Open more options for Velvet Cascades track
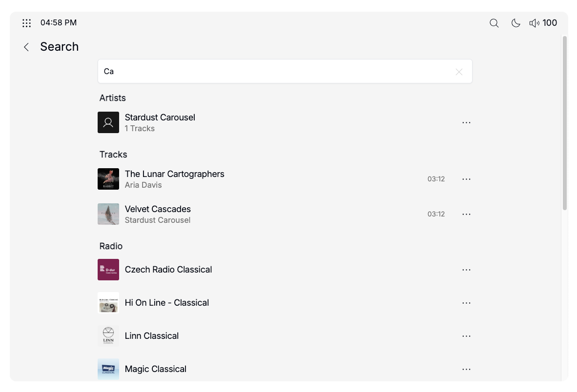The image size is (577, 392). pyautogui.click(x=466, y=214)
